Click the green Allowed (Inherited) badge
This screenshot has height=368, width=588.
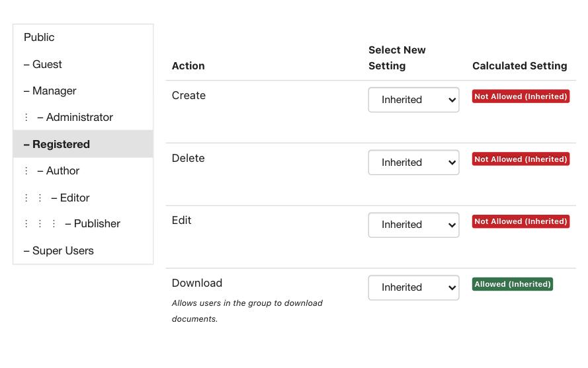(512, 284)
